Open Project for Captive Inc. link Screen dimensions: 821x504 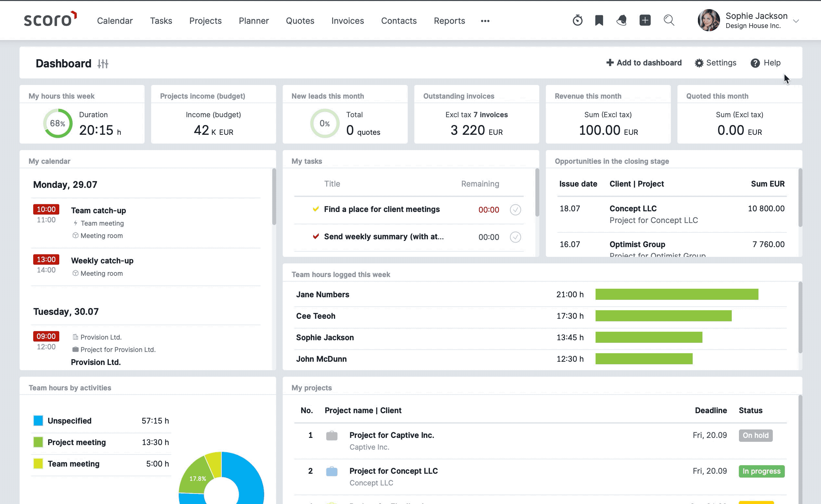tap(391, 435)
